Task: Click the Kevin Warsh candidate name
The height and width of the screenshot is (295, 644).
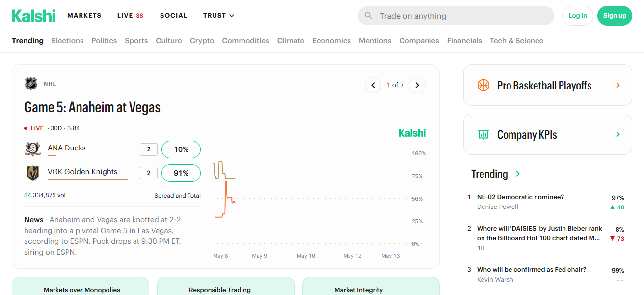Action: coord(495,280)
